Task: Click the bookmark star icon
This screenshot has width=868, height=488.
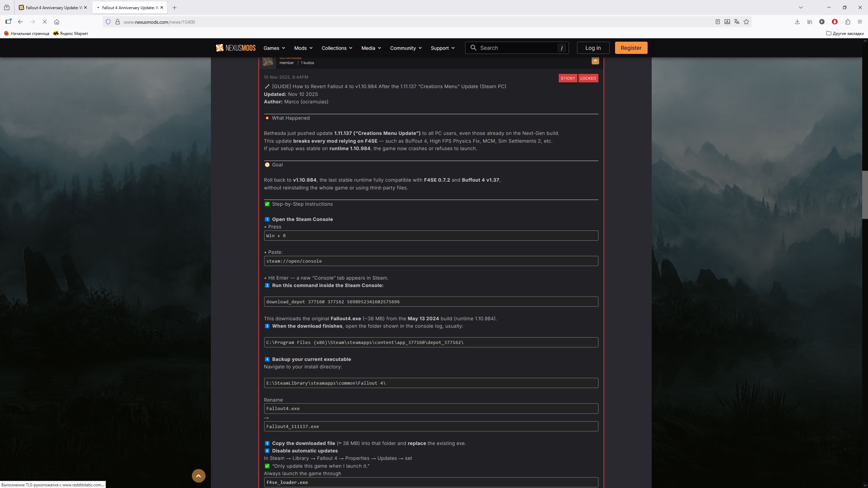Action: [x=746, y=22]
